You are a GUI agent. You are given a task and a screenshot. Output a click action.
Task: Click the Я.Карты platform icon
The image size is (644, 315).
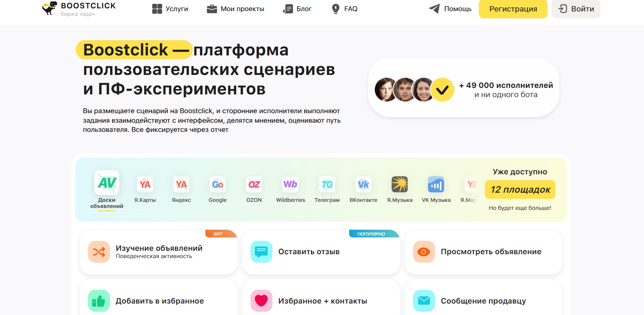point(145,185)
